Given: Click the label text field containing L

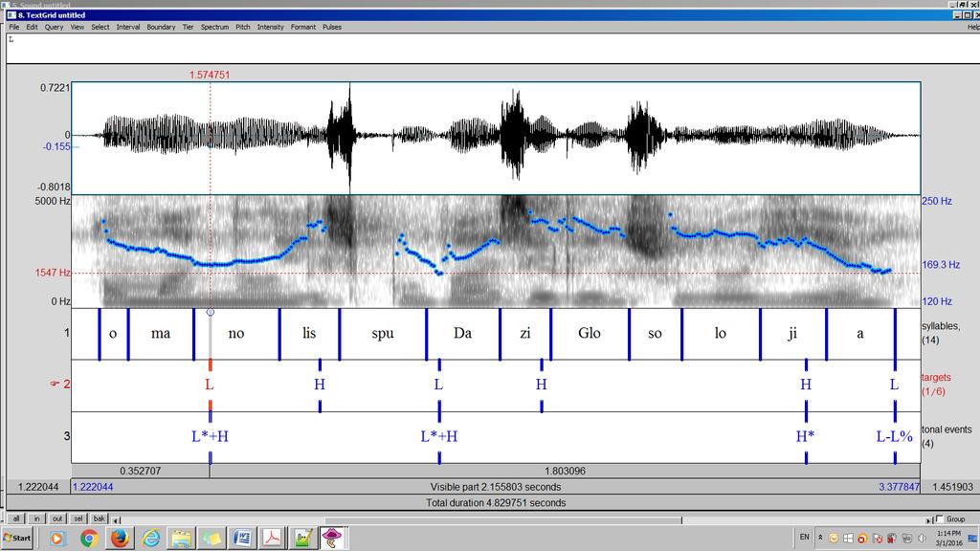Looking at the screenshot, I should point(493,48).
